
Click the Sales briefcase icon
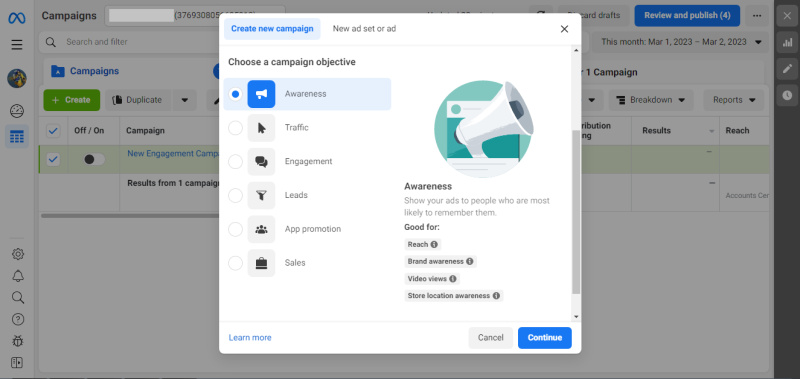pos(261,263)
